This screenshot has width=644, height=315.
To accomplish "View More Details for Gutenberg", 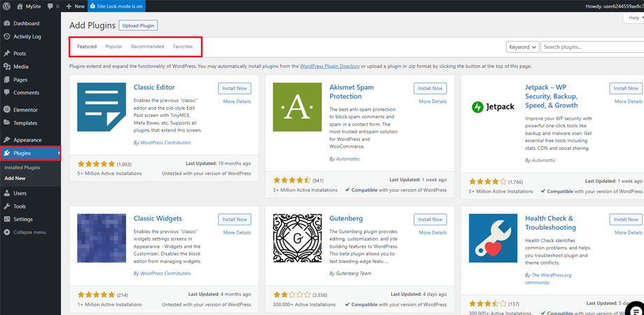I will tap(433, 232).
